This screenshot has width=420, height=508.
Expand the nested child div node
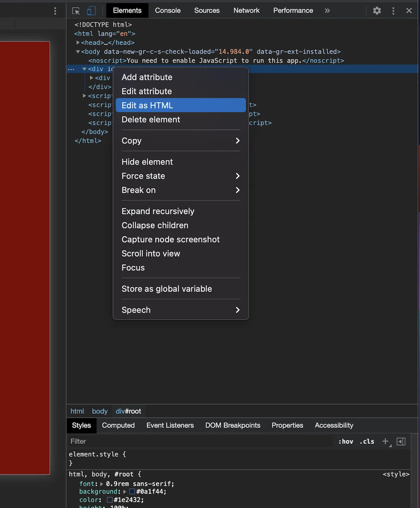[91, 78]
